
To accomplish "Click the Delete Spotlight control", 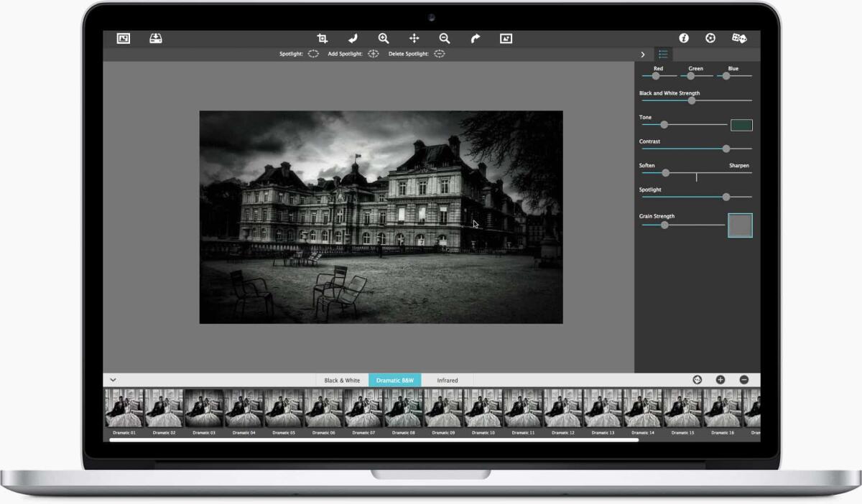I will click(439, 53).
